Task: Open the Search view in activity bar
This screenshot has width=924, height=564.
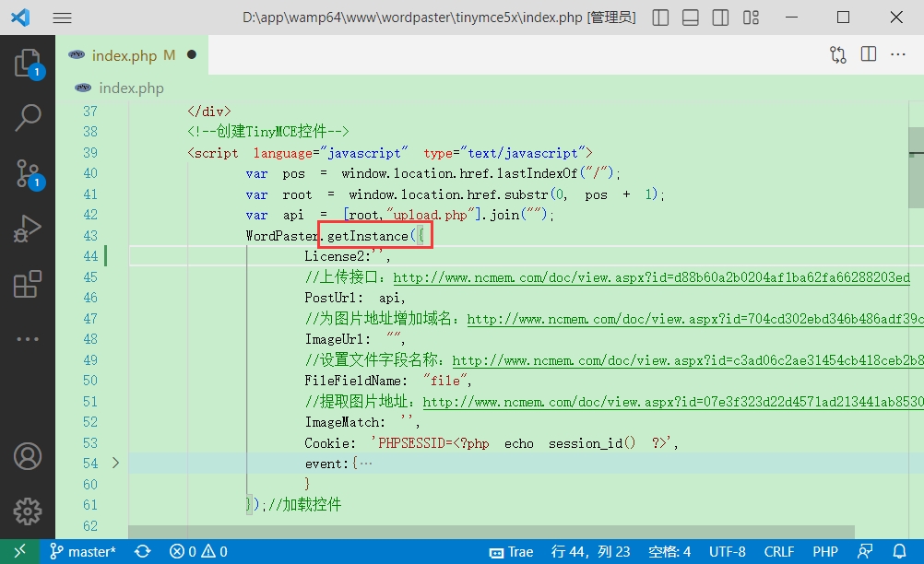Action: (28, 117)
